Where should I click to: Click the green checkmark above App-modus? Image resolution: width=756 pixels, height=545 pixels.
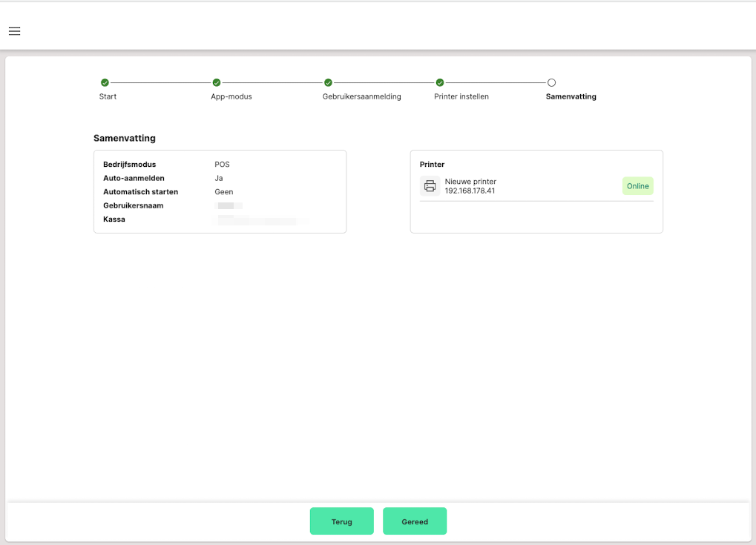tap(217, 83)
